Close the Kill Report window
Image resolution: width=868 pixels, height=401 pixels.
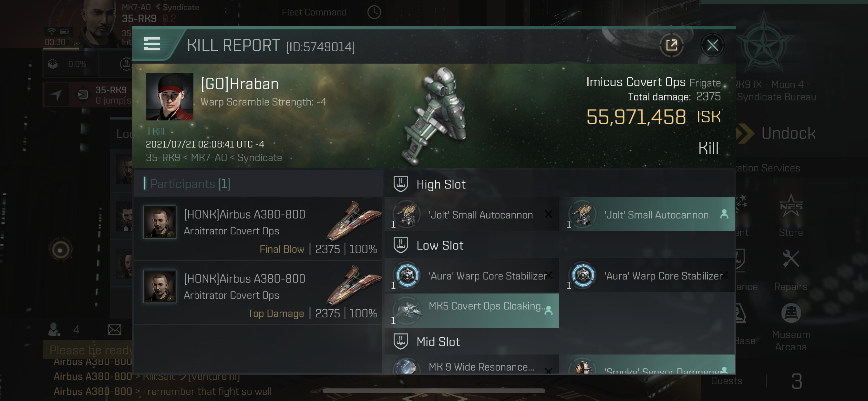click(x=712, y=45)
